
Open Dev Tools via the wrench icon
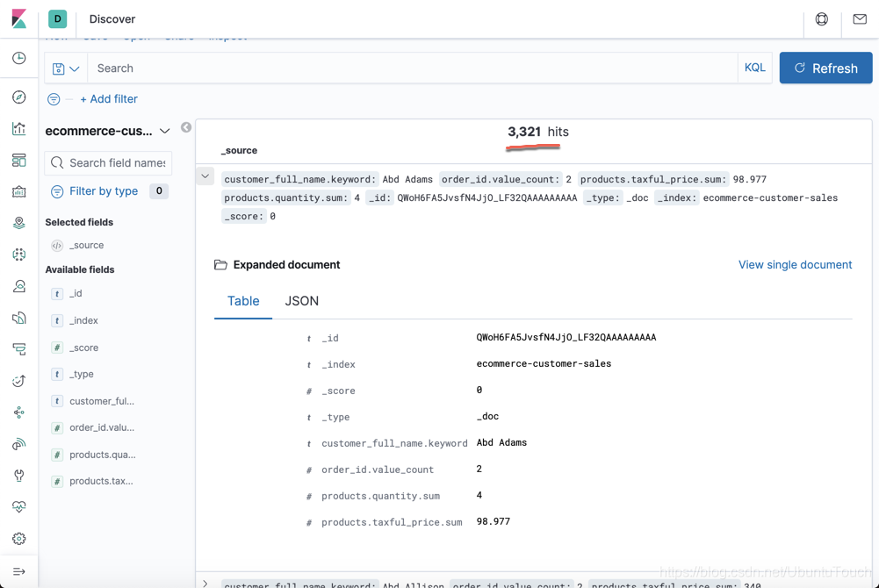point(18,475)
